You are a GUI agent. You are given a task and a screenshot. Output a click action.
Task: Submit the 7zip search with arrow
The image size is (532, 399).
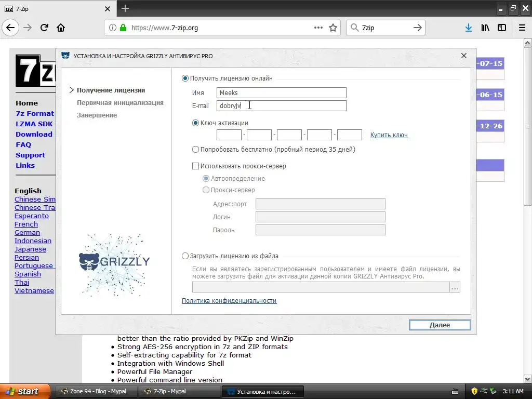point(418,28)
